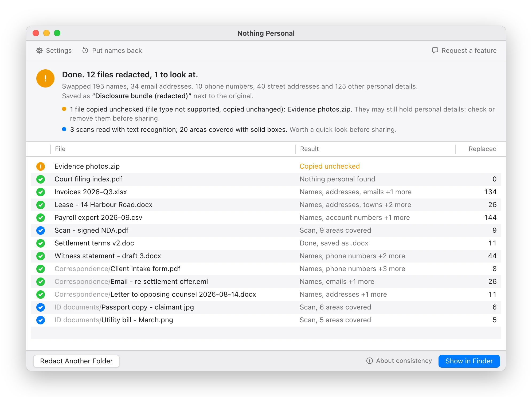Click the green check for Witness statement - draft 3.docx
Screen dimensions: 532x397
(41, 256)
